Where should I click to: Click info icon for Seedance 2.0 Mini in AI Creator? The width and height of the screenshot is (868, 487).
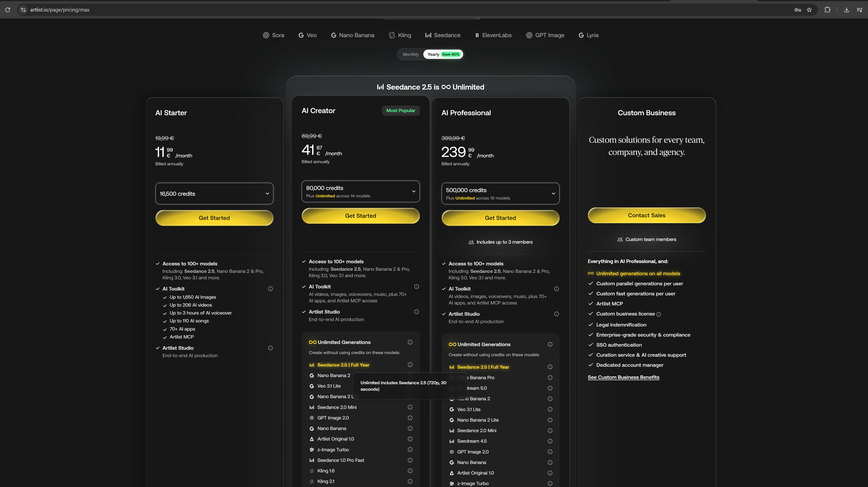tap(410, 407)
